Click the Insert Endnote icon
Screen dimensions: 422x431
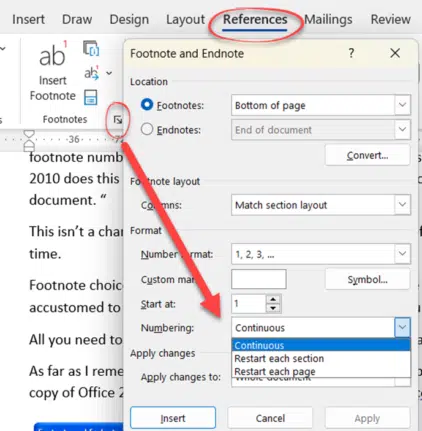(x=91, y=48)
